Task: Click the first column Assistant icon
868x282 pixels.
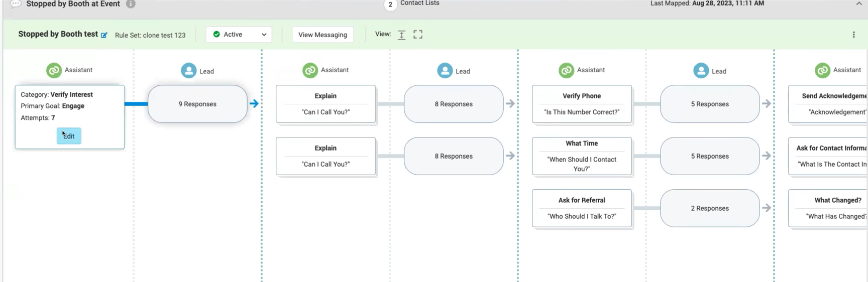Action: point(54,70)
